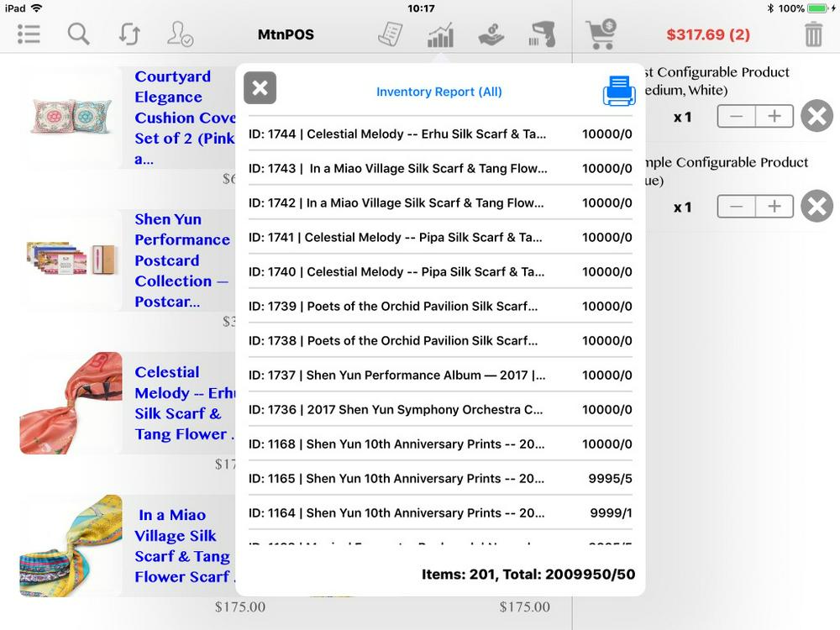Image resolution: width=840 pixels, height=630 pixels.
Task: Decrease quantity of second cart item
Action: click(737, 207)
